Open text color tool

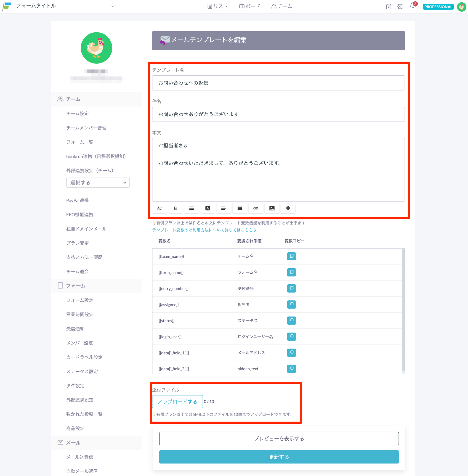point(207,208)
